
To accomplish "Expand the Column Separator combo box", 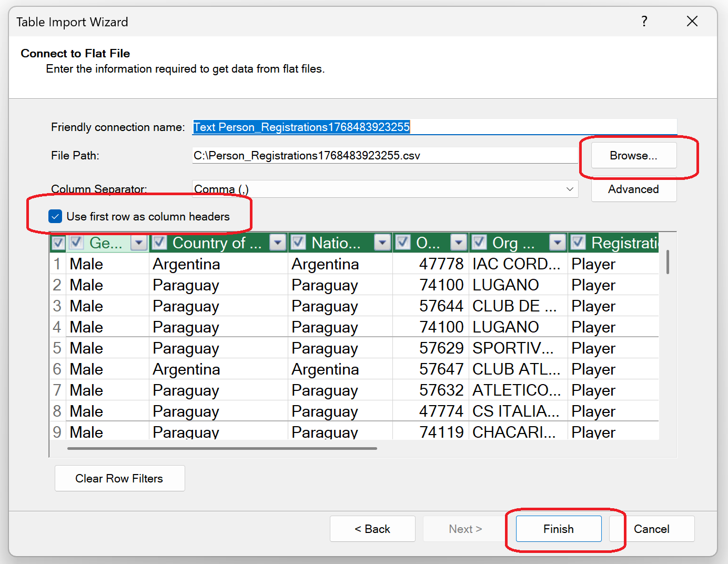I will click(x=569, y=189).
